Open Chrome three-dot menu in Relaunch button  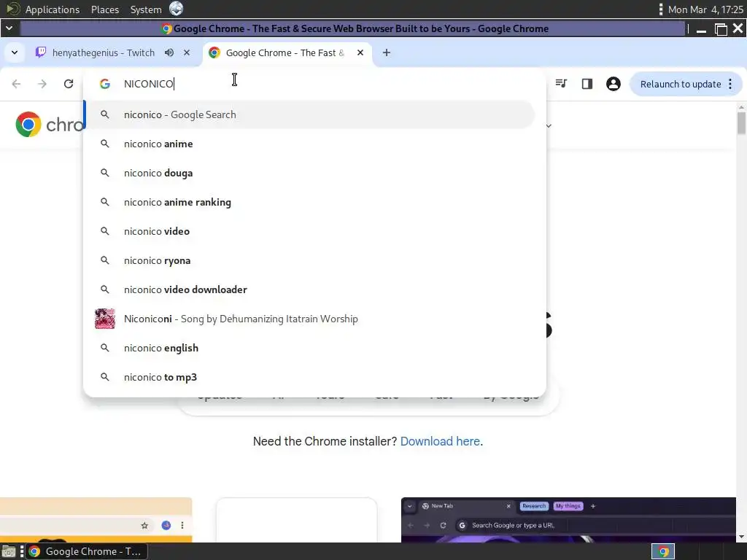[730, 84]
